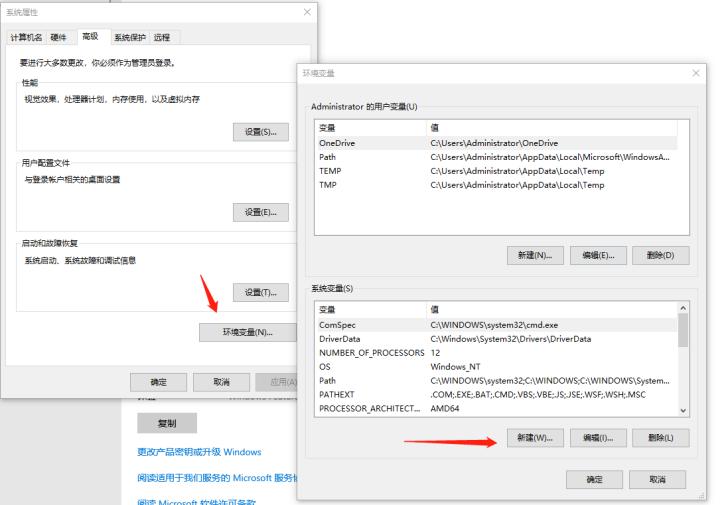Click 编辑(I) for system variables
The height and width of the screenshot is (505, 720).
tap(598, 438)
